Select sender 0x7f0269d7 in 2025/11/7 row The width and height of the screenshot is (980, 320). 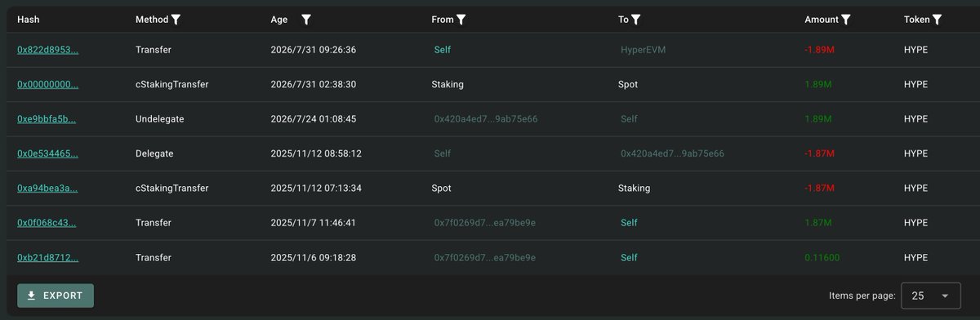(x=485, y=223)
